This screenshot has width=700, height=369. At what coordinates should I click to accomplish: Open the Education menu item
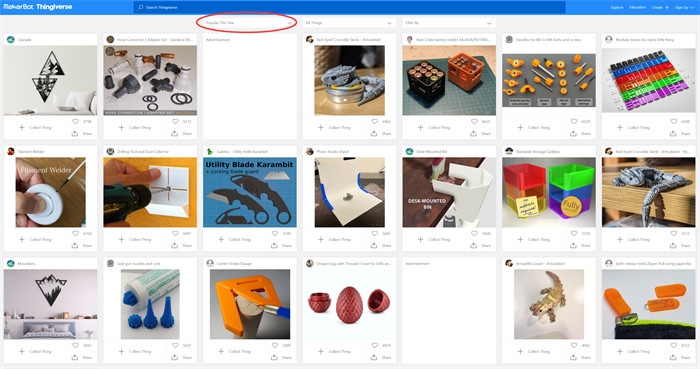637,8
